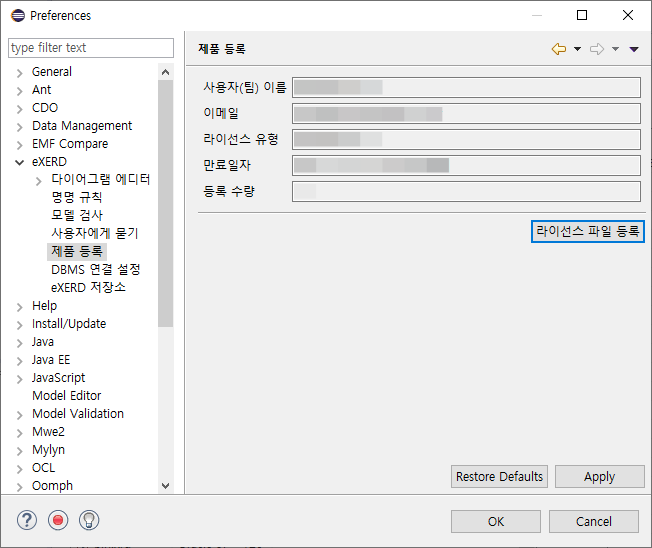Select the 모델 검사 preference page
This screenshot has height=548, width=652.
(x=77, y=215)
